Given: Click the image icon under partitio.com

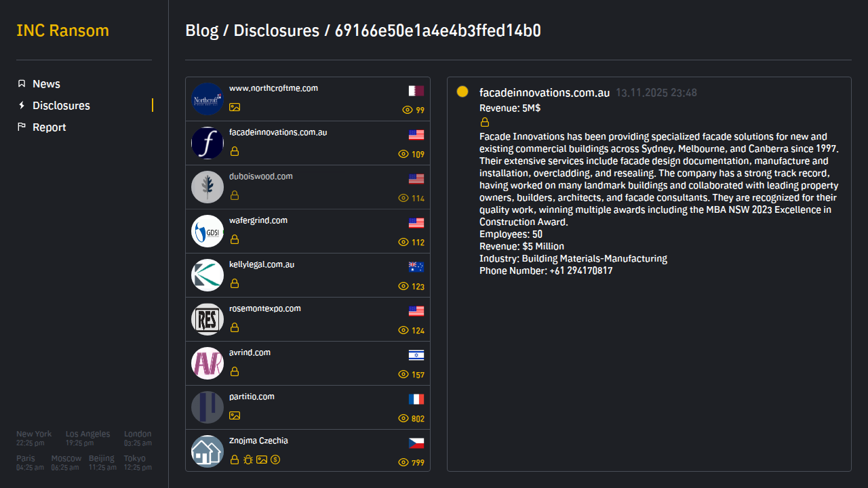Looking at the screenshot, I should pos(235,415).
